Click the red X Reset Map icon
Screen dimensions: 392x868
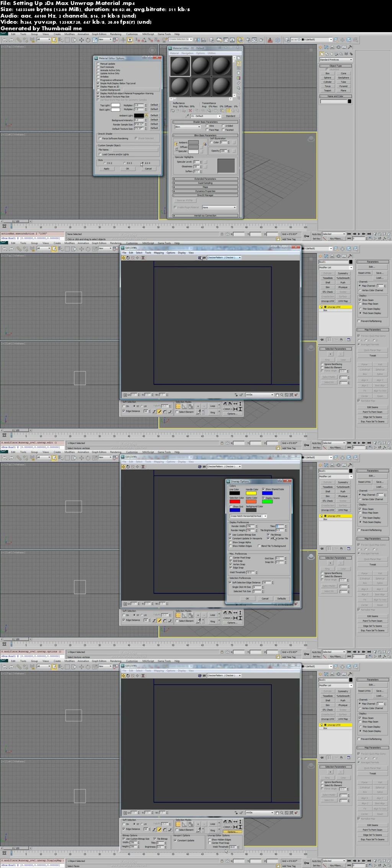(190, 111)
